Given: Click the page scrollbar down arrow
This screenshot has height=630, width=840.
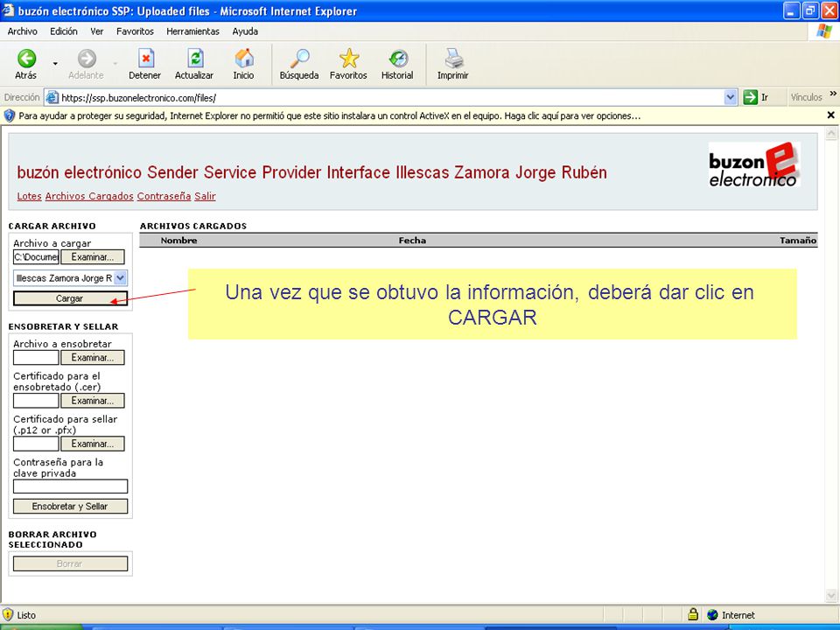Looking at the screenshot, I should (831, 595).
